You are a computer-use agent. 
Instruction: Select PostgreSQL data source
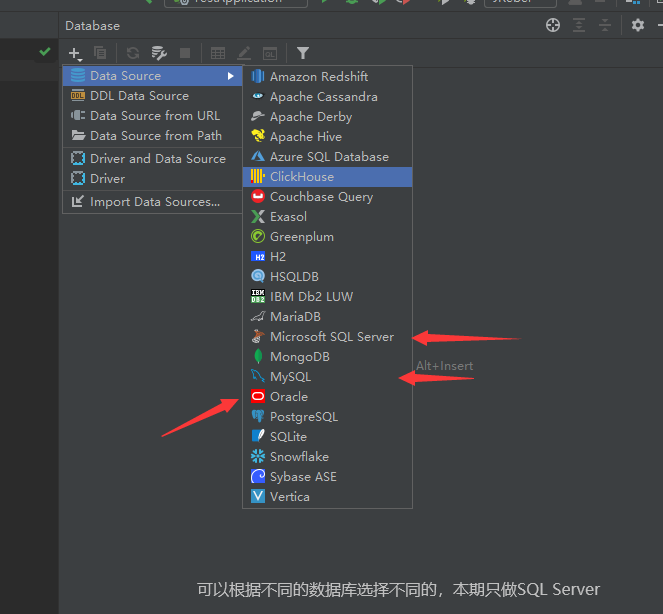327,417
